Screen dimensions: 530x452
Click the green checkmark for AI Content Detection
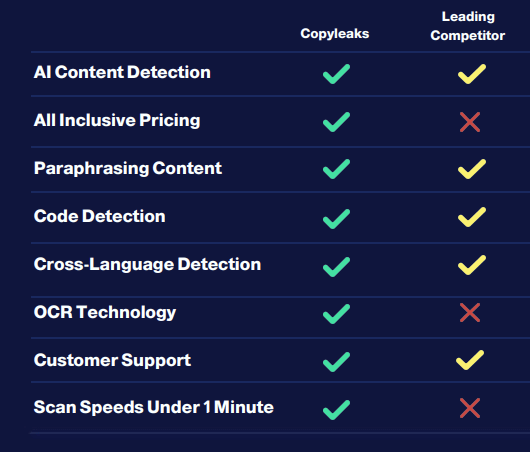click(336, 74)
